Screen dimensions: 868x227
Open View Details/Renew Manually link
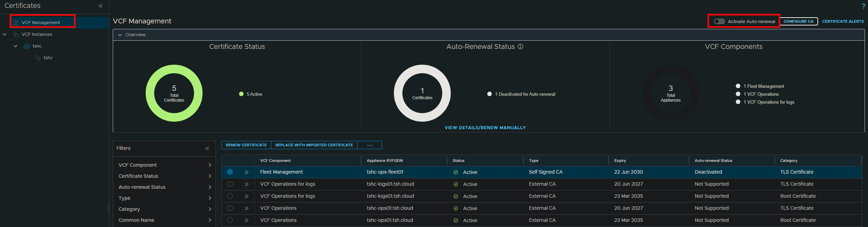pyautogui.click(x=485, y=128)
